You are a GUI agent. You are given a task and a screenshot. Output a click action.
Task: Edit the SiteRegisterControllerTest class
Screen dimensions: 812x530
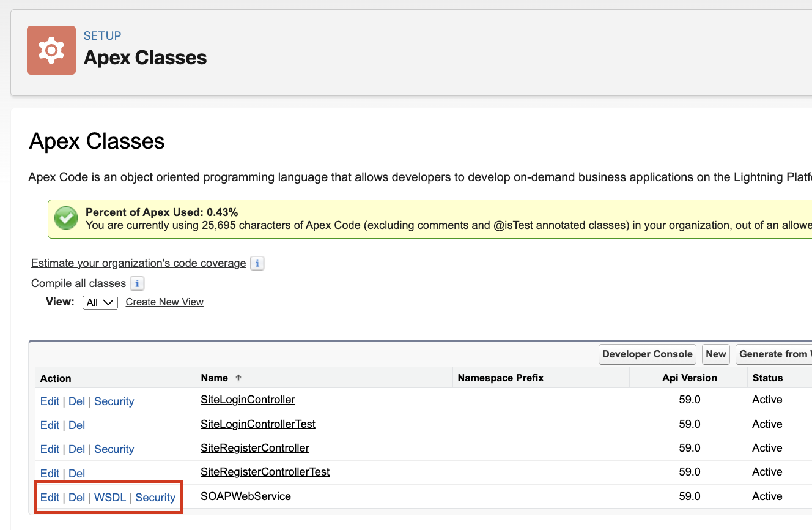point(50,474)
